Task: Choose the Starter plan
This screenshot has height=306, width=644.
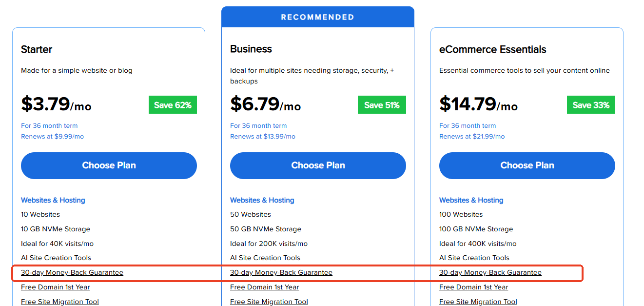Action: pyautogui.click(x=109, y=165)
